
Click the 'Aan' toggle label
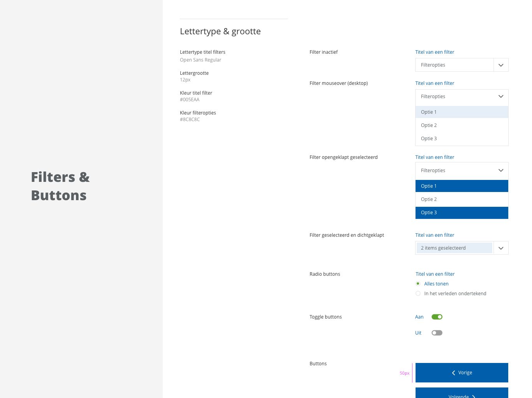(x=419, y=317)
